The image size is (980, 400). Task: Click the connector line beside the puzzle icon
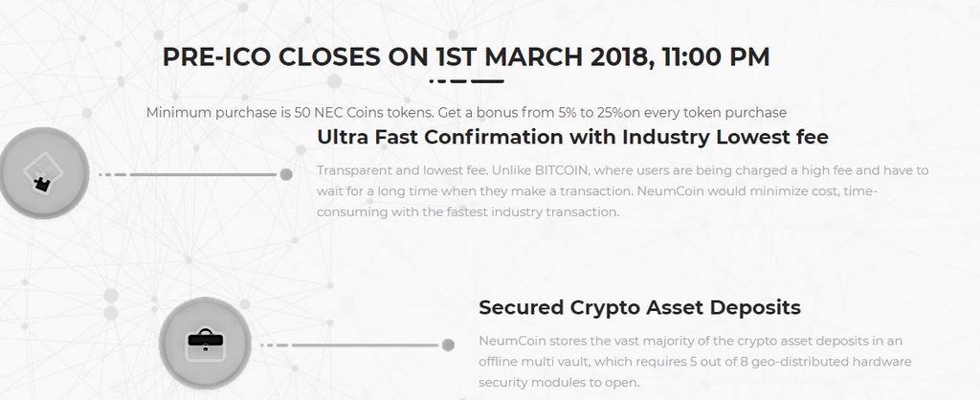pos(203,174)
